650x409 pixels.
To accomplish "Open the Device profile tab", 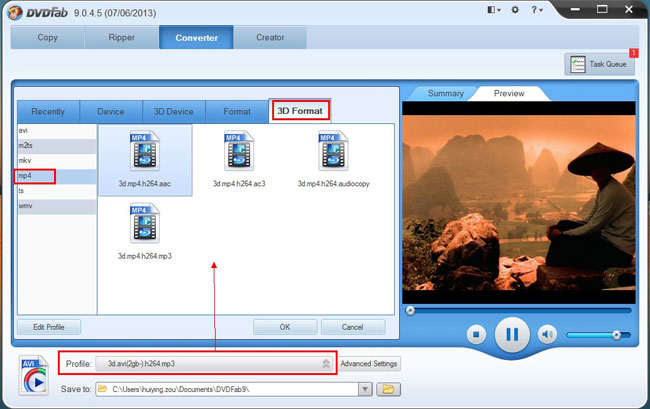I will [111, 111].
